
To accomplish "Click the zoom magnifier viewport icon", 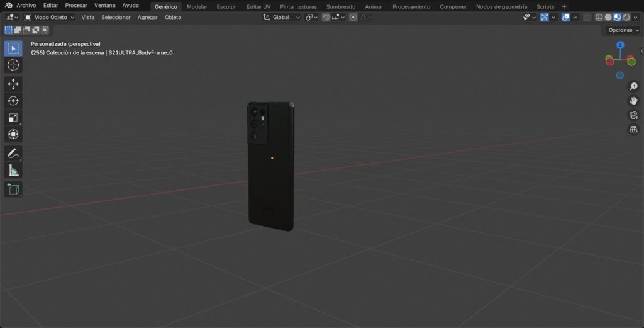I will tap(633, 86).
